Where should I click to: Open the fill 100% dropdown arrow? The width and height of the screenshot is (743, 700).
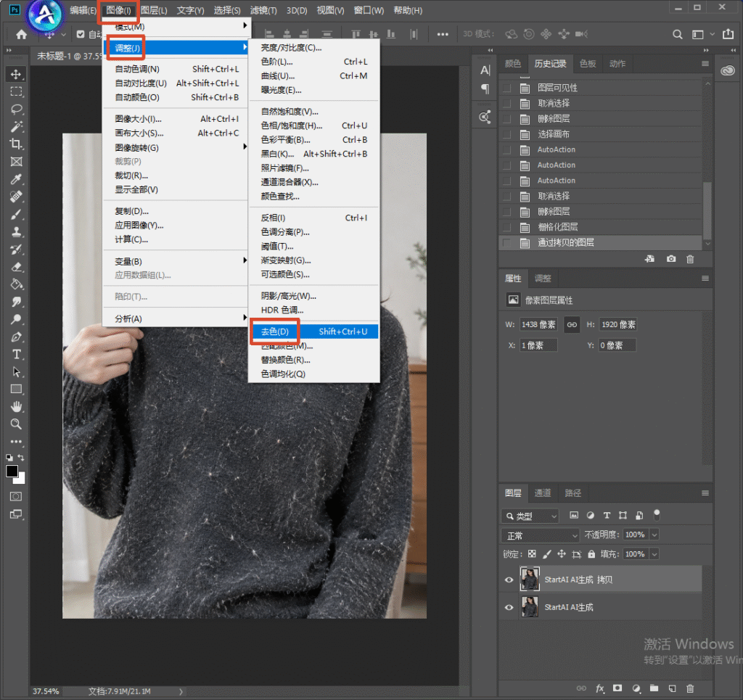pos(654,554)
